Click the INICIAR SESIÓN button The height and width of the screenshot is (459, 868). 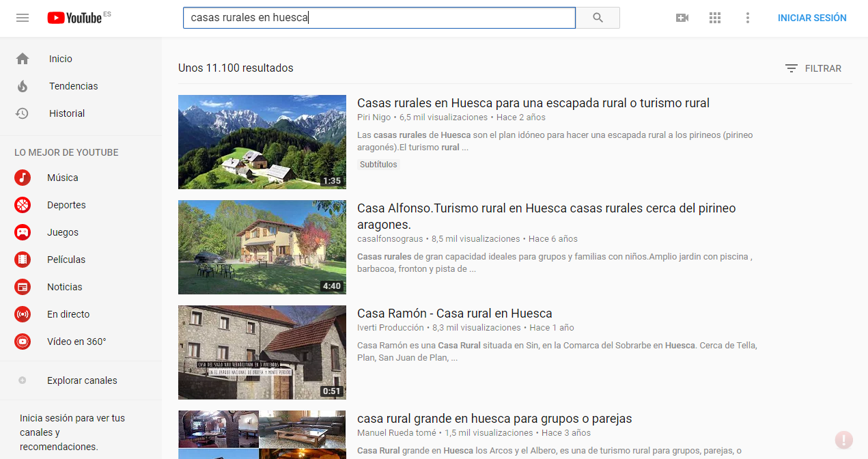click(812, 18)
